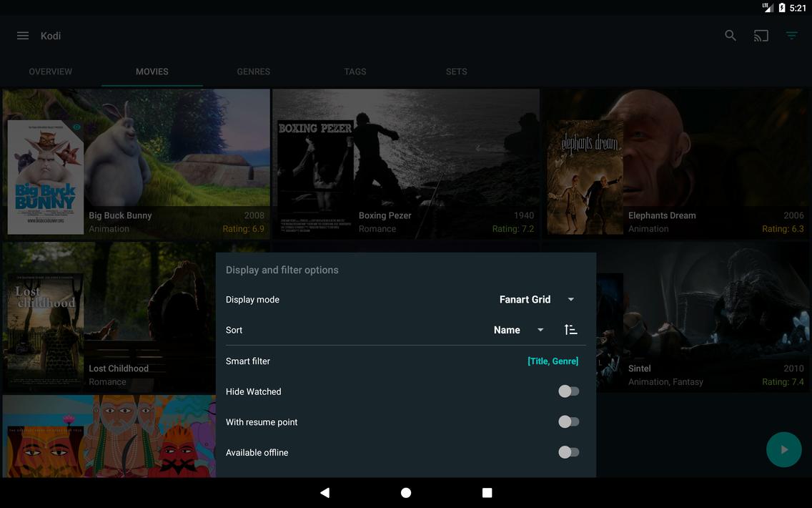The image size is (812, 508).
Task: Open the Sintel movie card
Action: (x=703, y=317)
